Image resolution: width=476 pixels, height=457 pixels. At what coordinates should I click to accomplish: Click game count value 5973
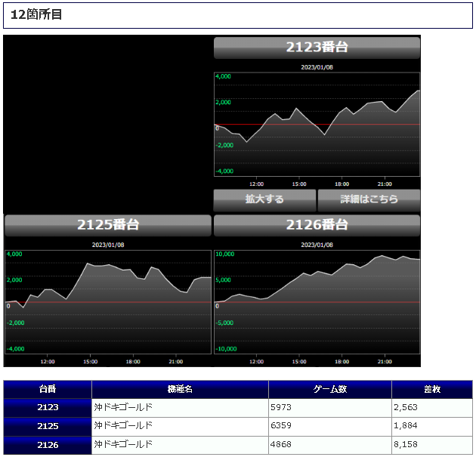coord(281,407)
